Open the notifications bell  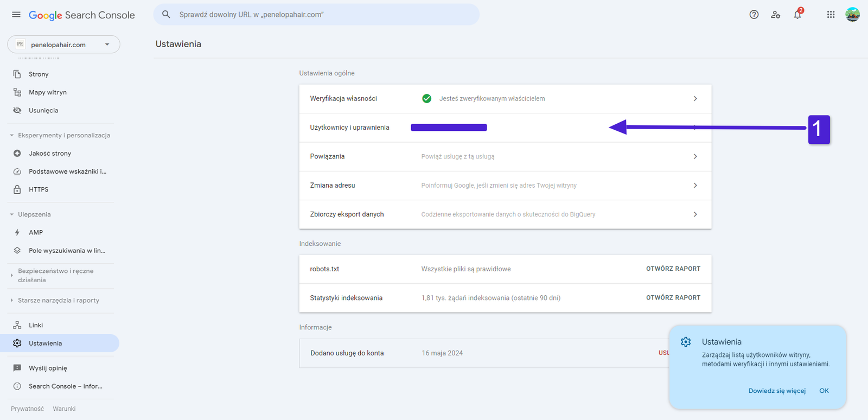point(797,15)
